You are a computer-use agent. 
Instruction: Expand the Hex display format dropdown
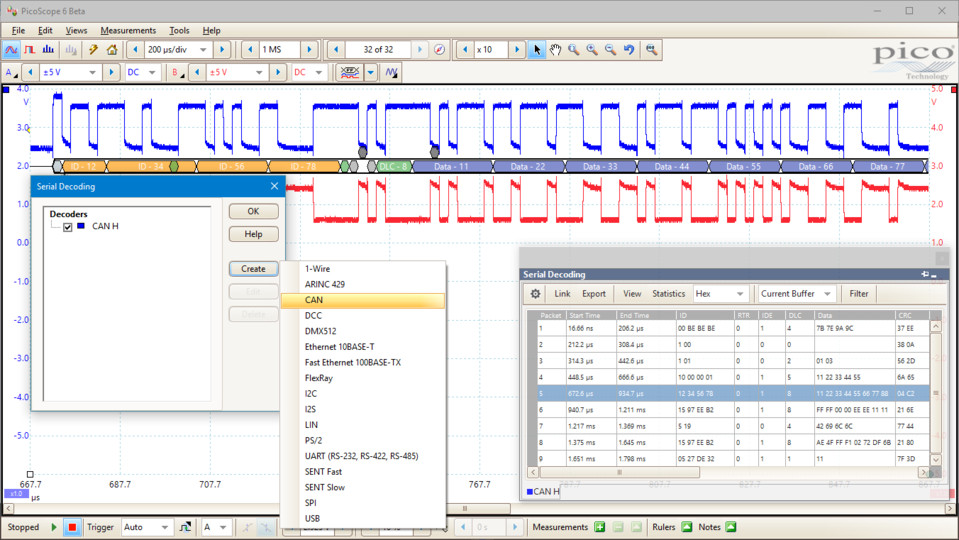point(740,294)
